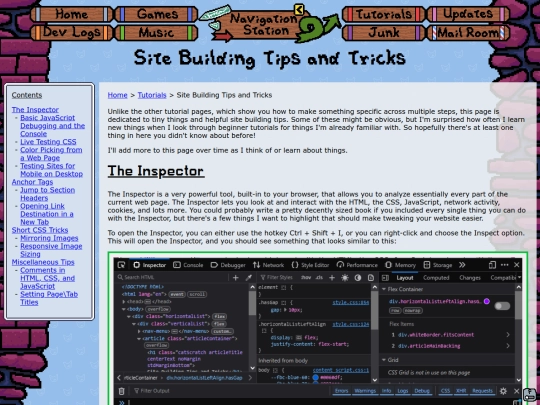Follow the Live Testing CSS contents link
The height and width of the screenshot is (405, 540).
(x=48, y=142)
